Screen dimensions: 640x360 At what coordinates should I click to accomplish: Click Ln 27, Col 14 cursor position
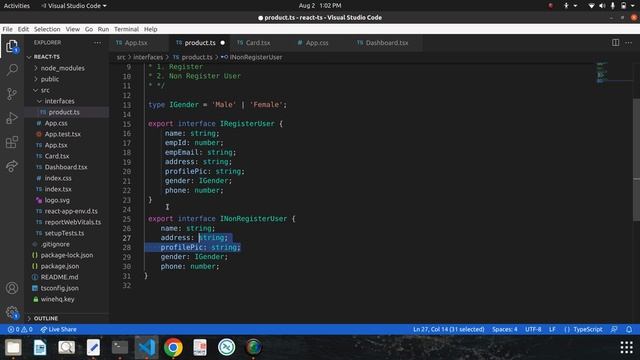(x=448, y=329)
